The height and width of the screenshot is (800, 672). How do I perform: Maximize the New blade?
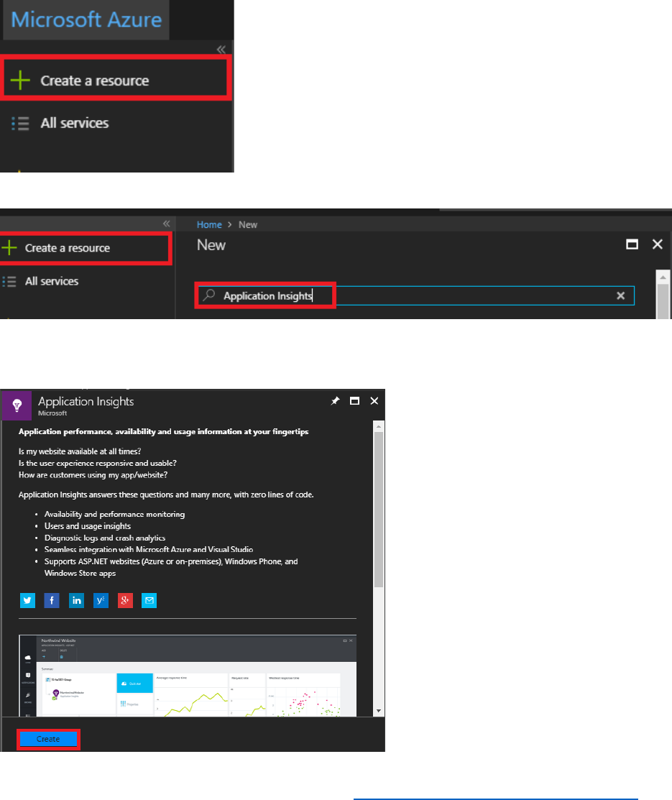[632, 244]
